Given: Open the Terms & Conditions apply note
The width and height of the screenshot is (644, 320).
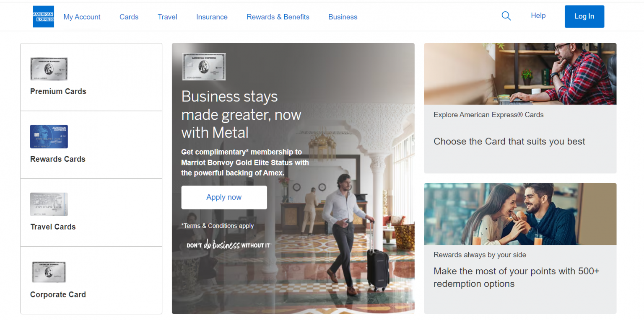Looking at the screenshot, I should (x=218, y=226).
